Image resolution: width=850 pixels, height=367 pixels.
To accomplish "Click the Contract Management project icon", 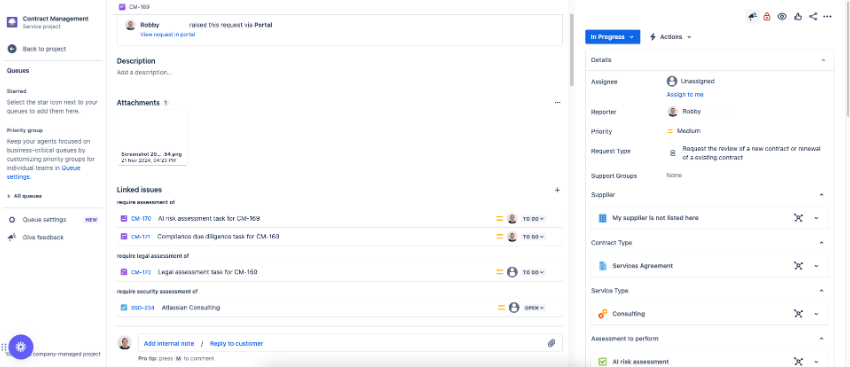I will [12, 22].
